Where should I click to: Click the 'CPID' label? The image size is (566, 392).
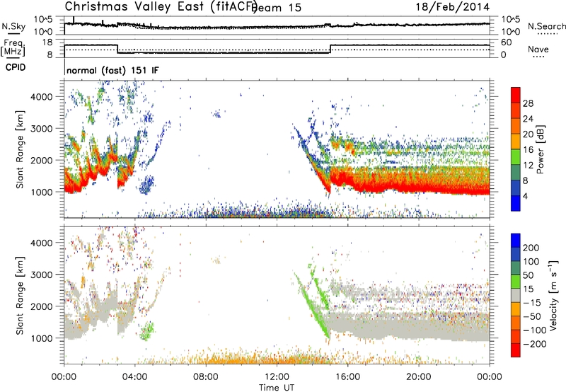tap(16, 67)
